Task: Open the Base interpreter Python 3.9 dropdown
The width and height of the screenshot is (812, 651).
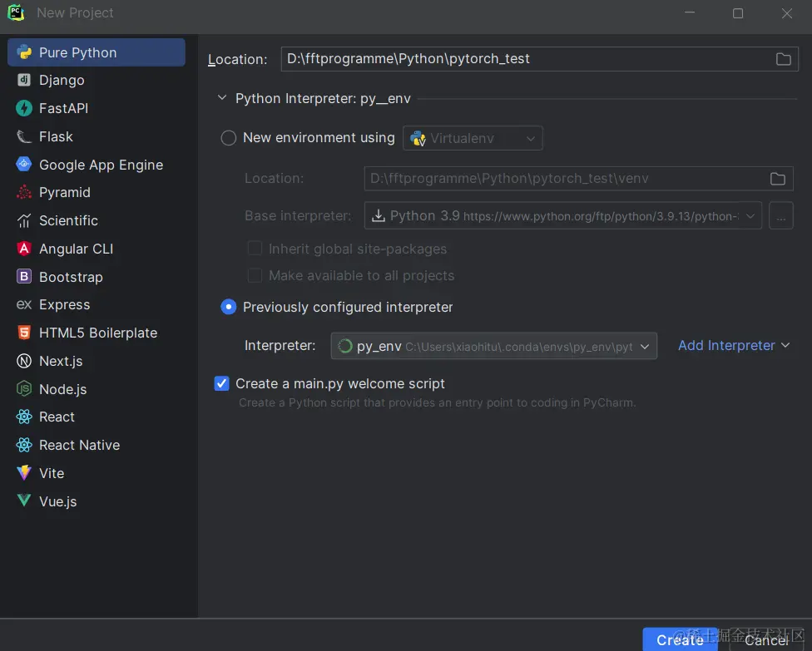Action: (563, 216)
